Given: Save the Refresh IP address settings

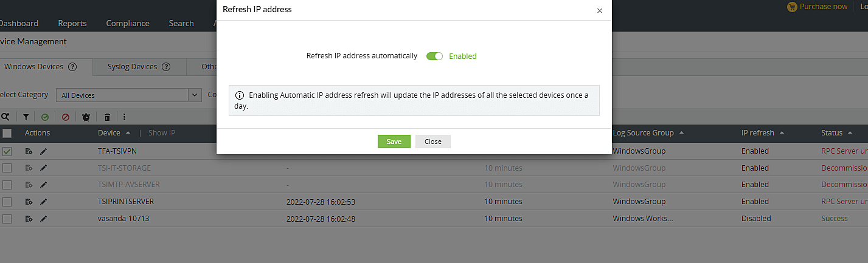Looking at the screenshot, I should coord(394,142).
